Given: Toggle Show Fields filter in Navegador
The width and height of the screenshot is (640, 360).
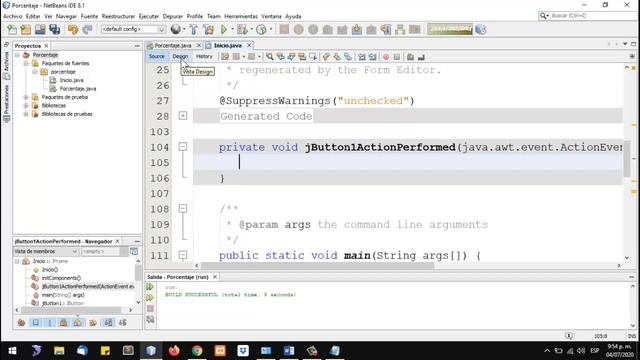Looking at the screenshot, I should coord(36,322).
